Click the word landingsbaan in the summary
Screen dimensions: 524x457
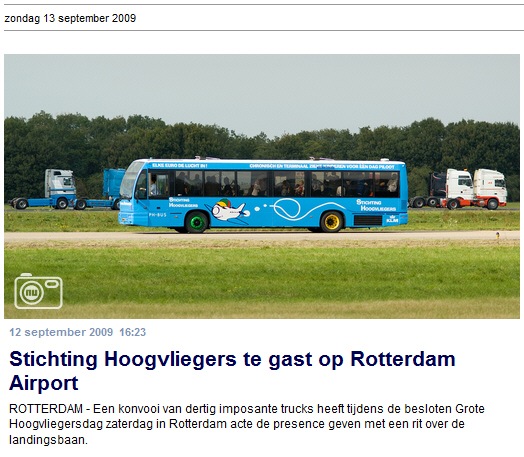[48, 440]
